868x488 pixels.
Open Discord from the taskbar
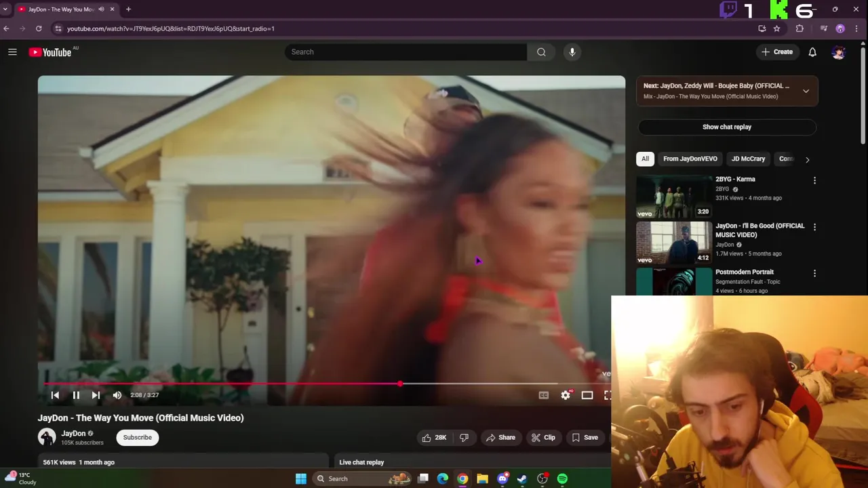(x=502, y=479)
